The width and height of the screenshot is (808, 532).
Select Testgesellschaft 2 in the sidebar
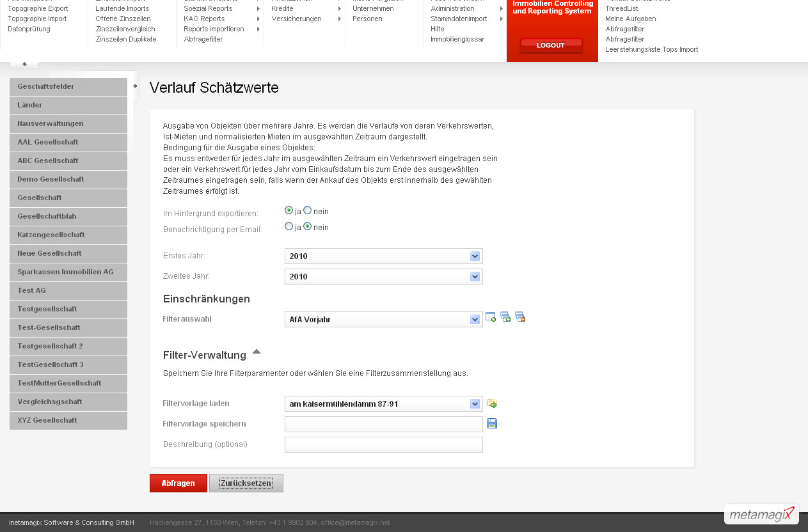click(68, 346)
